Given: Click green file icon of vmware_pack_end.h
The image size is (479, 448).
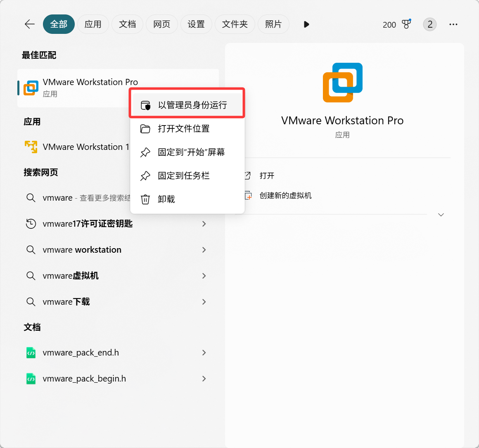Looking at the screenshot, I should click(31, 353).
